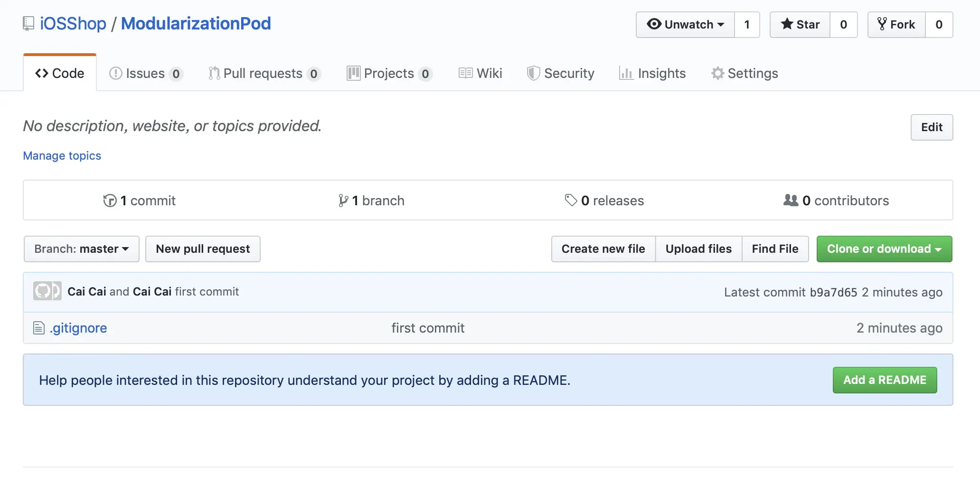980x478 pixels.
Task: Click the Wiki book icon
Action: tap(465, 73)
